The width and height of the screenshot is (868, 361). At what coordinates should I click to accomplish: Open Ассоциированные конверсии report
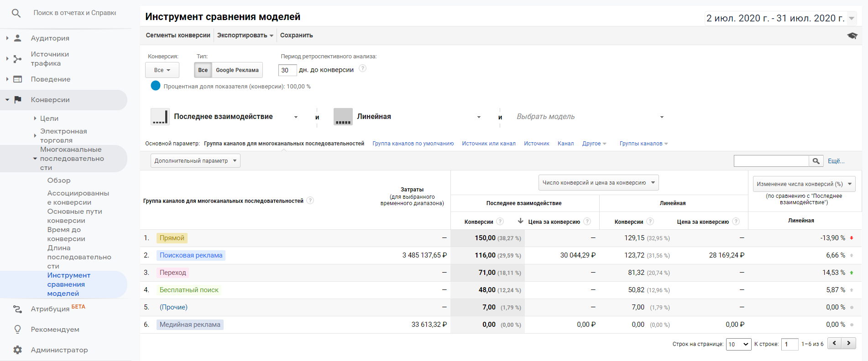(78, 198)
